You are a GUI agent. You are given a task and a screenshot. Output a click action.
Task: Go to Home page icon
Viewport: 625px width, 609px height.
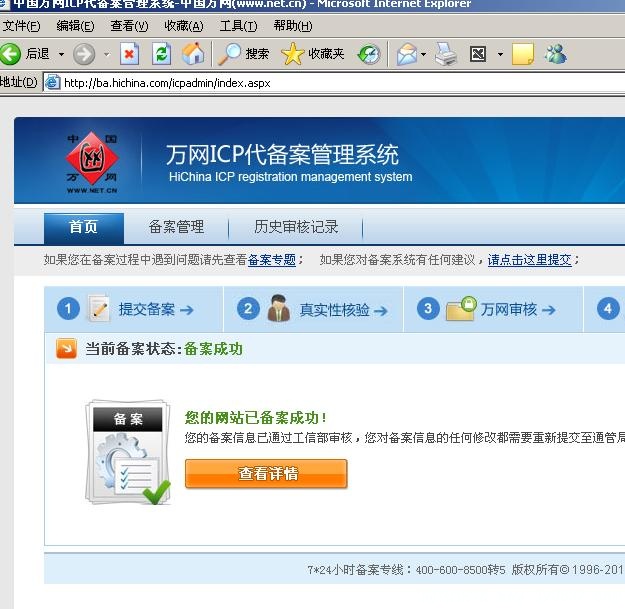coord(193,54)
